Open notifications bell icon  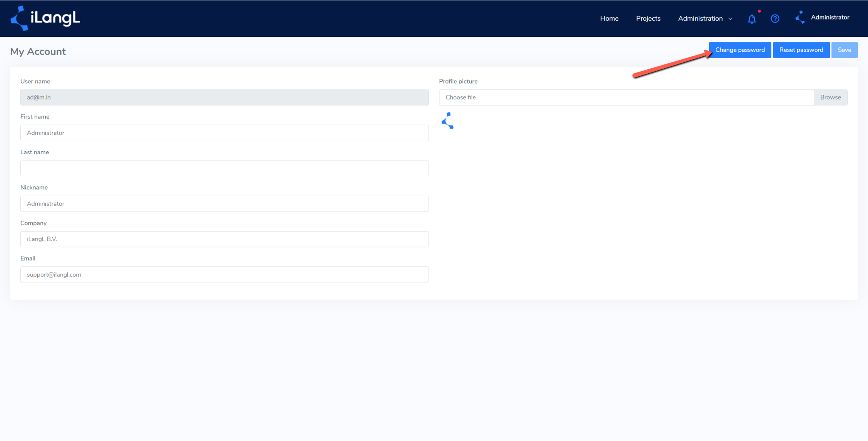click(x=752, y=19)
